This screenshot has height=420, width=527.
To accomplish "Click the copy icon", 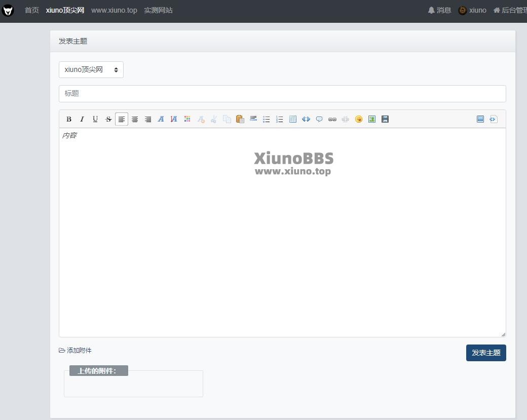I will point(227,119).
